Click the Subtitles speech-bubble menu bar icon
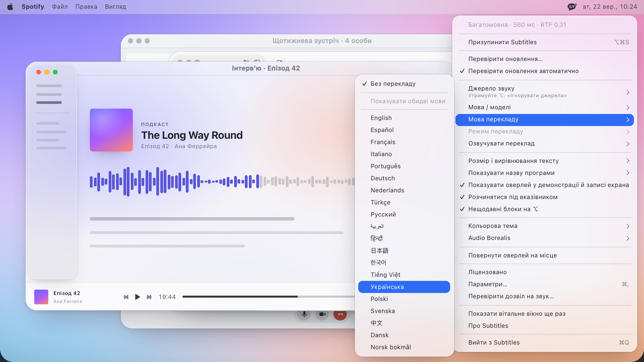The image size is (644, 362). [572, 7]
